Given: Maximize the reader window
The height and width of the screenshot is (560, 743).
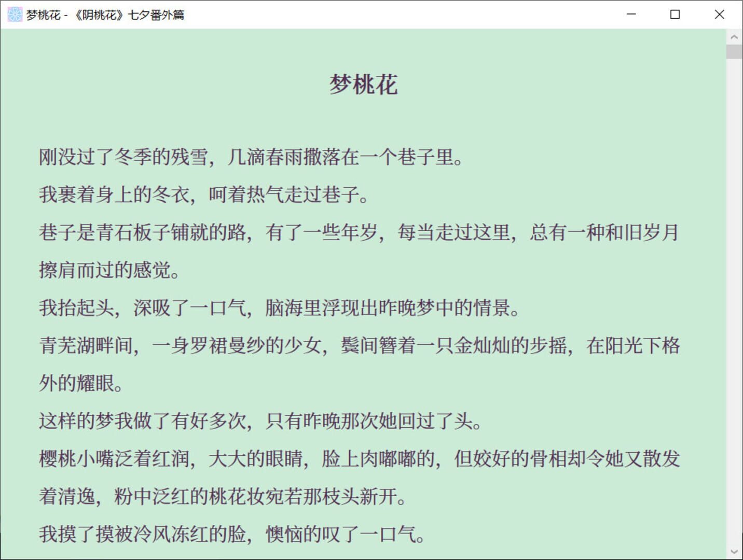Looking at the screenshot, I should click(x=675, y=15).
